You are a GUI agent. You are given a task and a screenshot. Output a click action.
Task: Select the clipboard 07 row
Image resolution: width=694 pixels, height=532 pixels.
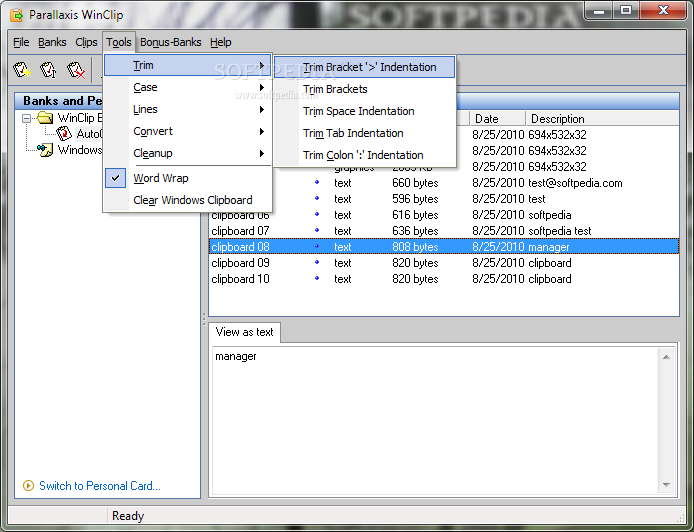(444, 231)
